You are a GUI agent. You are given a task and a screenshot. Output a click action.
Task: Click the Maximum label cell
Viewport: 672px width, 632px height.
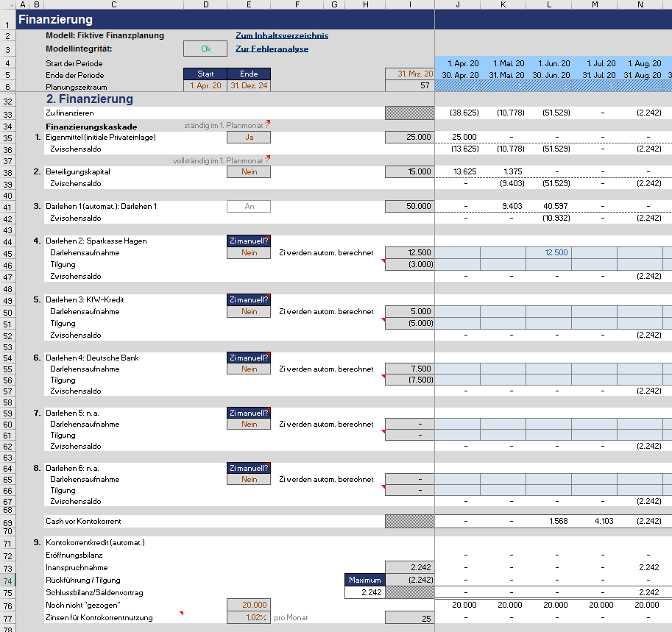tap(365, 580)
